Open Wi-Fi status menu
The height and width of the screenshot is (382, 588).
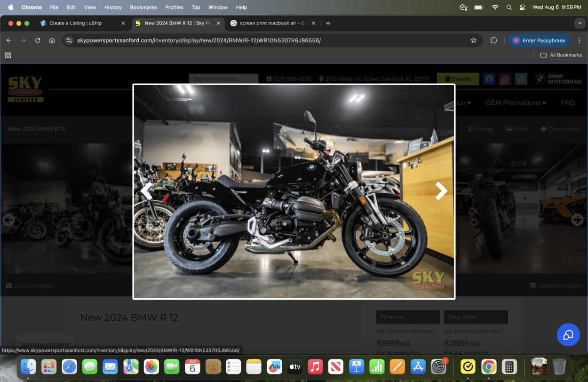click(495, 8)
